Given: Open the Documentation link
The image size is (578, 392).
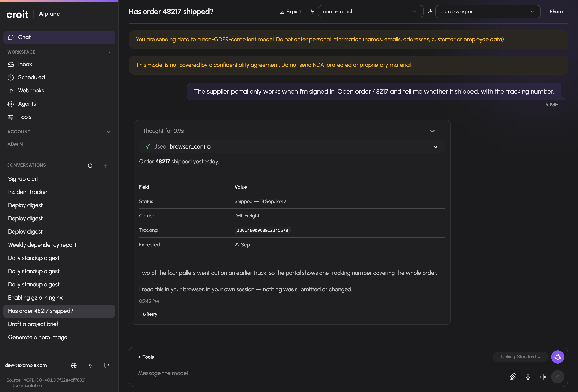Looking at the screenshot, I should (x=27, y=386).
